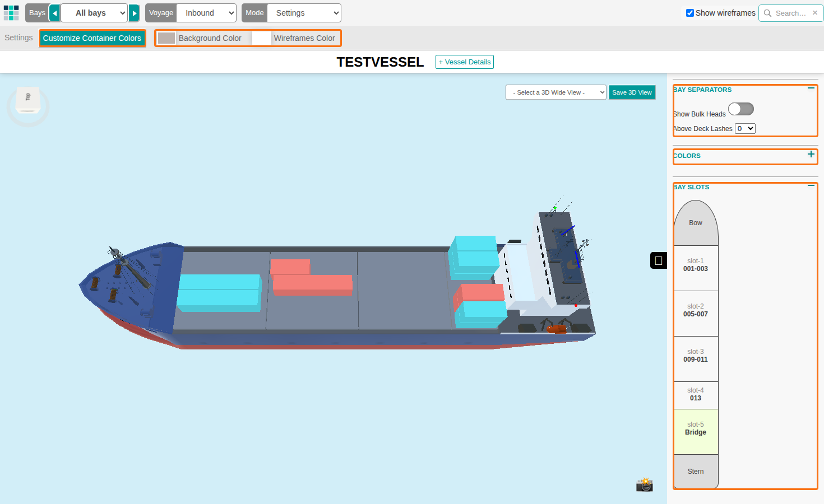Click the view orientation cube
This screenshot has height=504, width=824.
(x=28, y=101)
